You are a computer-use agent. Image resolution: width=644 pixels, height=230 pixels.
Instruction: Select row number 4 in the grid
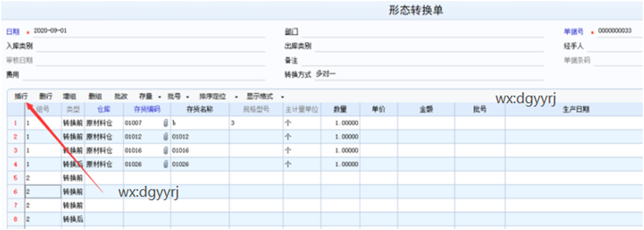(16, 165)
